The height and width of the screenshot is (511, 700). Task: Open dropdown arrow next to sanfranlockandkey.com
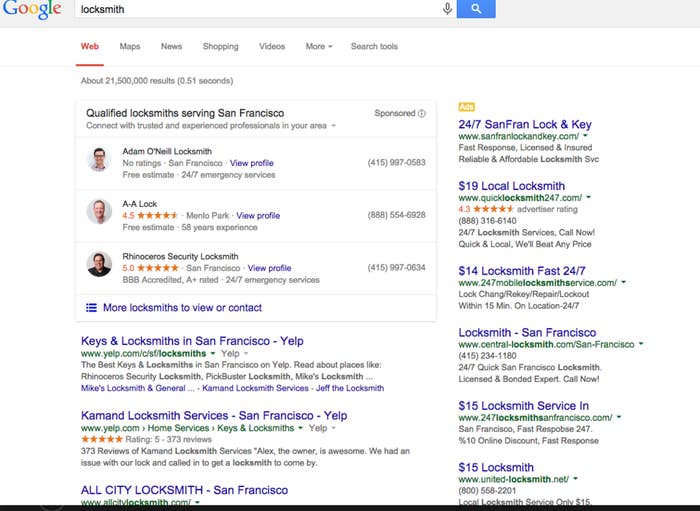[585, 136]
